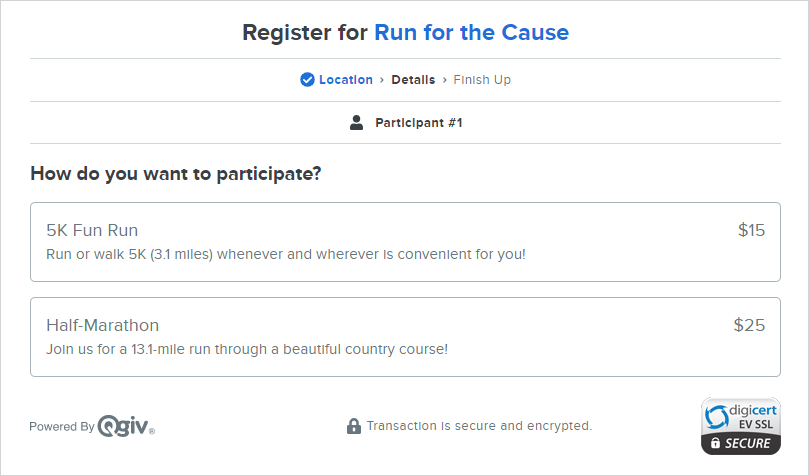Choose the 5K Fun Run option
Image resolution: width=809 pixels, height=476 pixels.
(x=405, y=242)
